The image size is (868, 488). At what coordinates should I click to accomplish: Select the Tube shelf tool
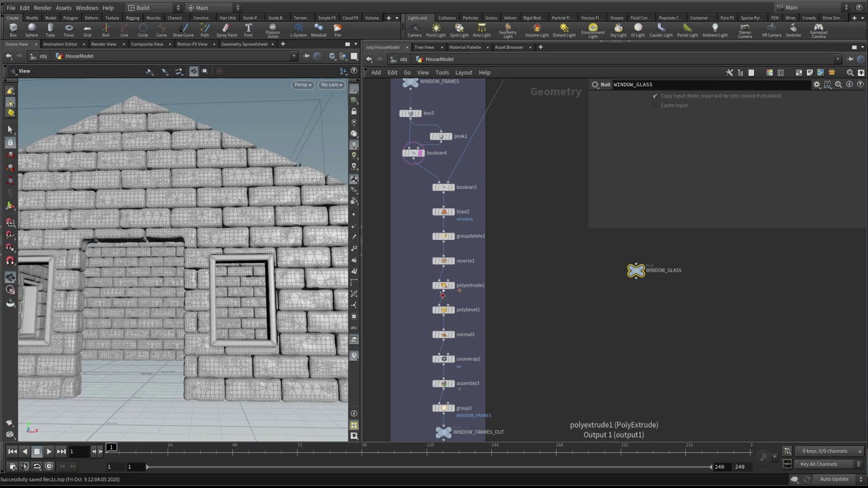point(50,30)
